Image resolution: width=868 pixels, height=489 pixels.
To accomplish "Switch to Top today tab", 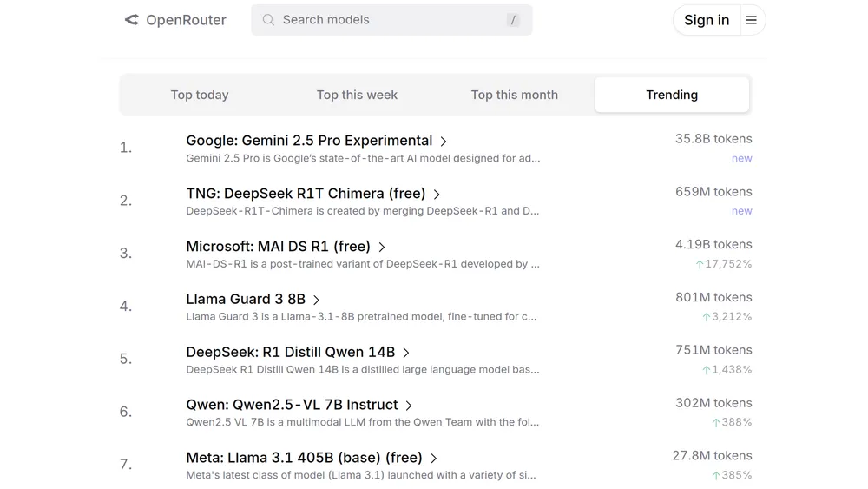I will point(200,95).
